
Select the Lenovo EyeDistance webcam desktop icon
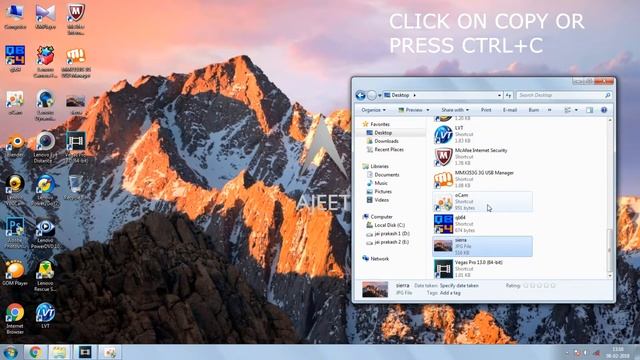point(45,147)
